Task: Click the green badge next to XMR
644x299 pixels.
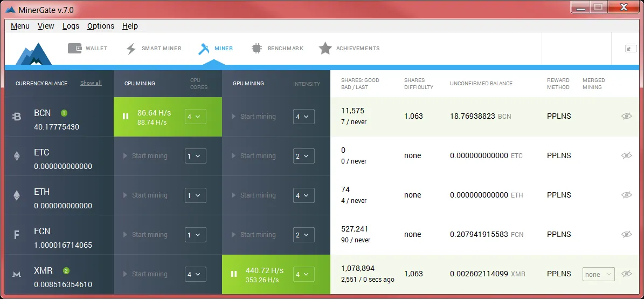Action: click(66, 270)
